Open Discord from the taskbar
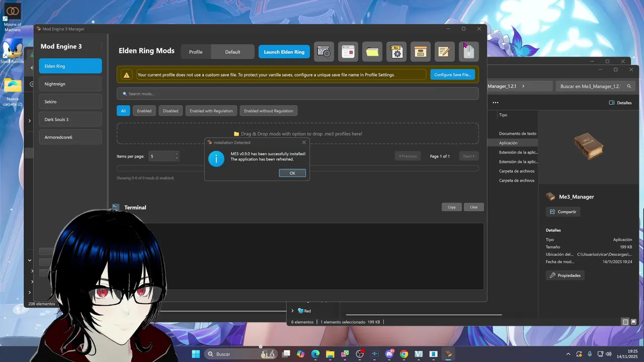 [x=389, y=354]
